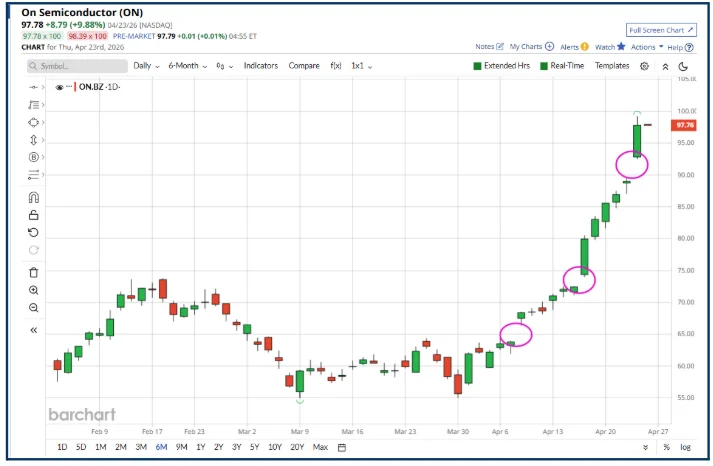Select the crosshair line drawing tool
The width and height of the screenshot is (713, 466).
(34, 87)
